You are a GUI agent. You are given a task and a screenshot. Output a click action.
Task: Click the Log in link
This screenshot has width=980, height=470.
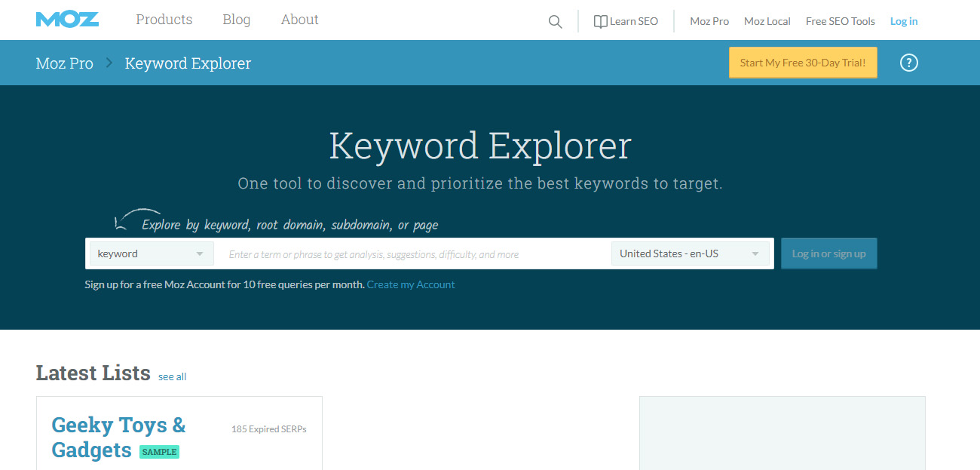(x=904, y=21)
